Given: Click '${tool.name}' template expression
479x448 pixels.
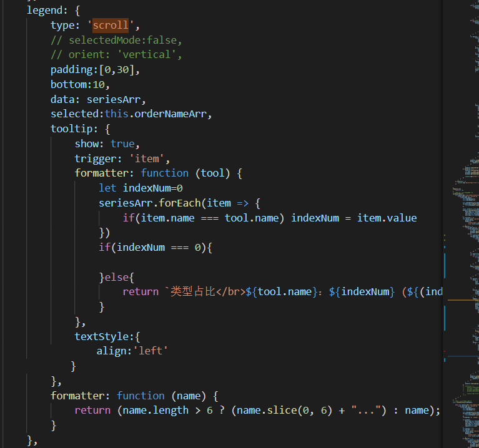Looking at the screenshot, I should [282, 292].
